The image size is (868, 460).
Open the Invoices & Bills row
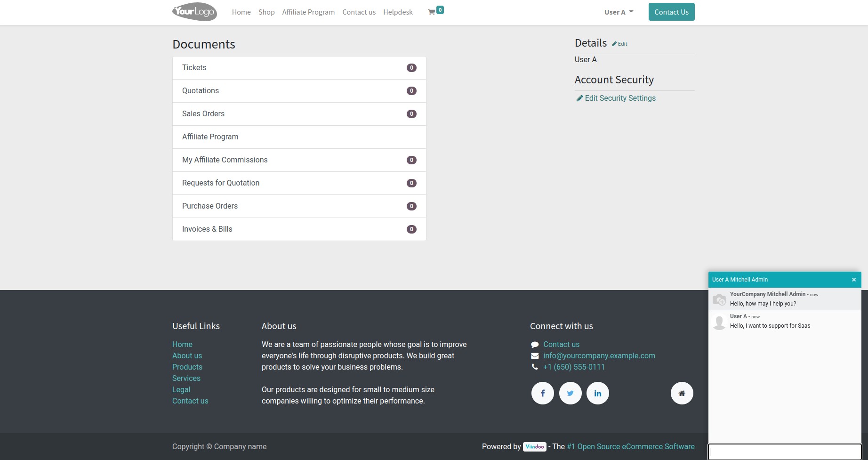(x=299, y=229)
